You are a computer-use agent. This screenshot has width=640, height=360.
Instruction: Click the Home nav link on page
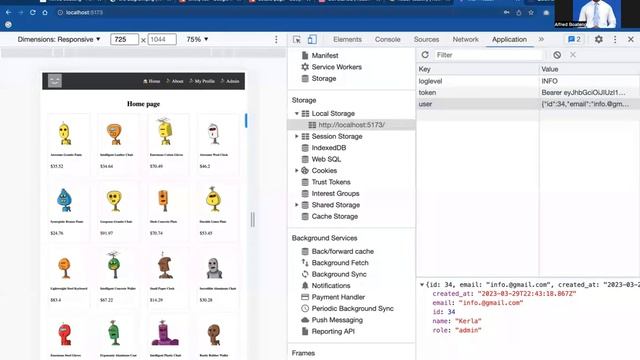[x=151, y=81]
